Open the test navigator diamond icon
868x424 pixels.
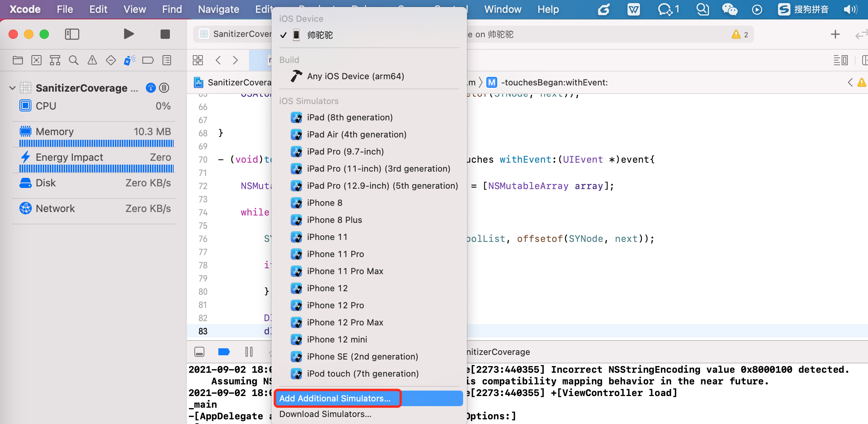click(111, 60)
